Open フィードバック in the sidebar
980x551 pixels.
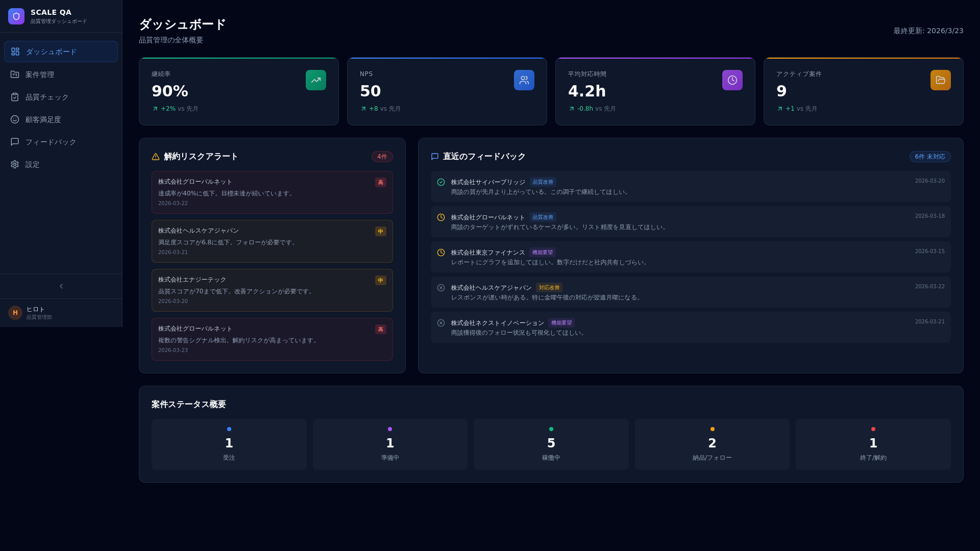[x=61, y=142]
